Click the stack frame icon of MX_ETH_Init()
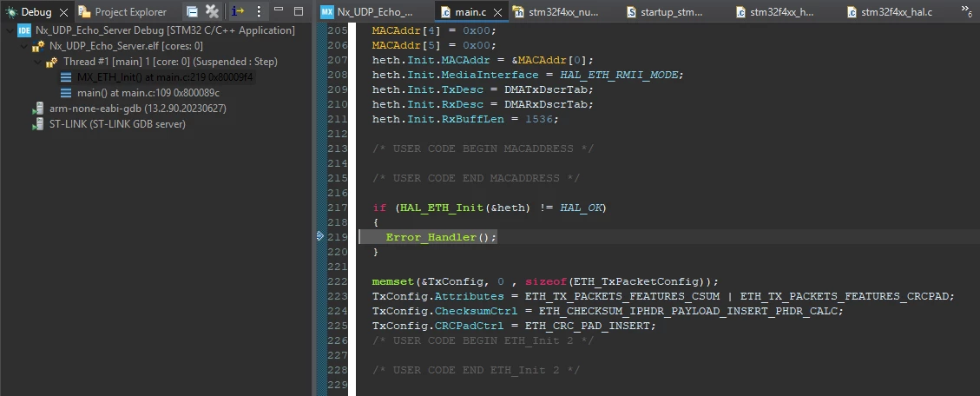The width and height of the screenshot is (980, 396). coord(66,77)
